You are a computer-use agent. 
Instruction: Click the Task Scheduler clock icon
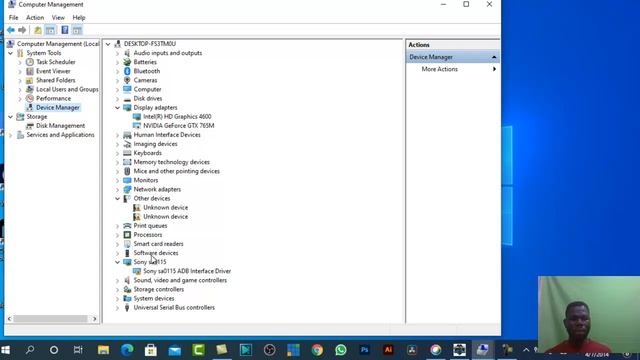pyautogui.click(x=29, y=62)
